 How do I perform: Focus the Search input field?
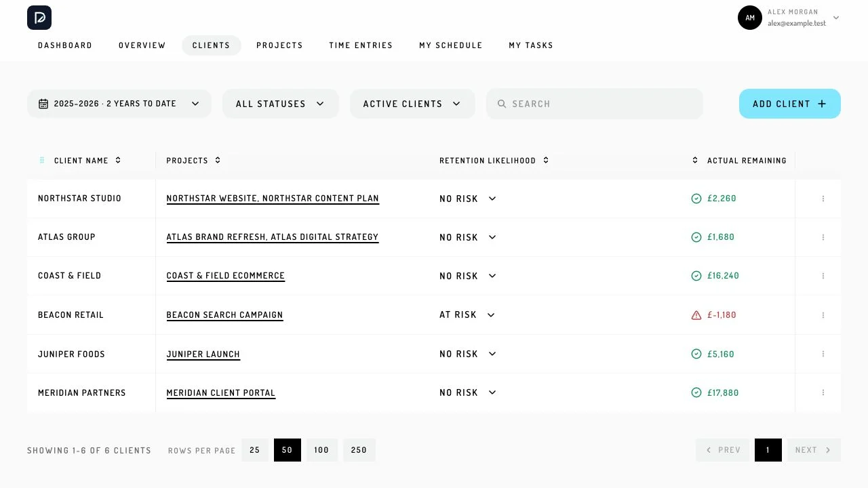coord(595,104)
